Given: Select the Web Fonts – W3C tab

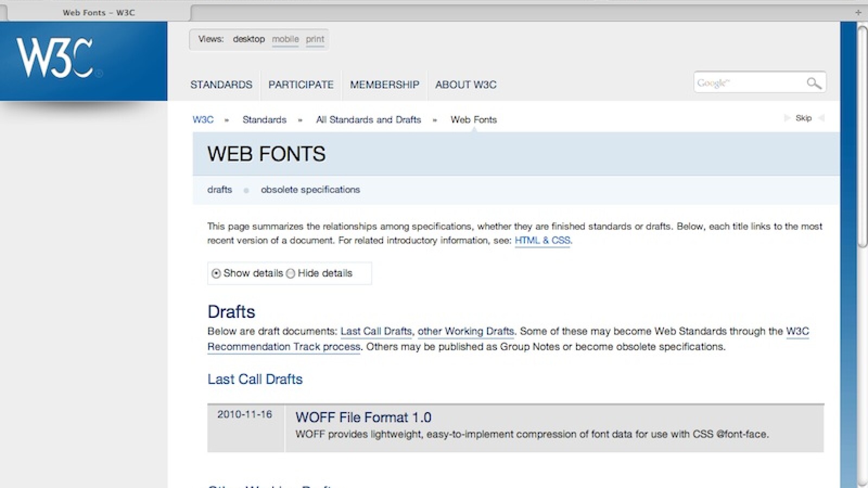Looking at the screenshot, I should tap(98, 12).
